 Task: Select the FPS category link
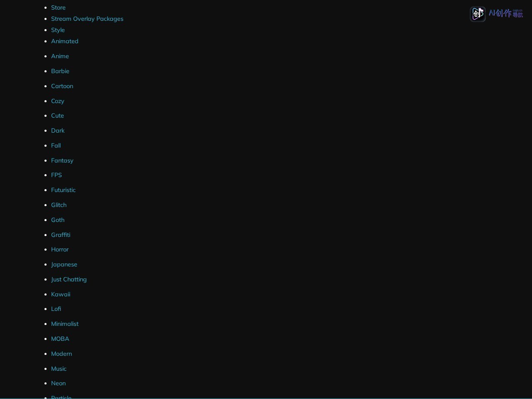pyautogui.click(x=57, y=175)
